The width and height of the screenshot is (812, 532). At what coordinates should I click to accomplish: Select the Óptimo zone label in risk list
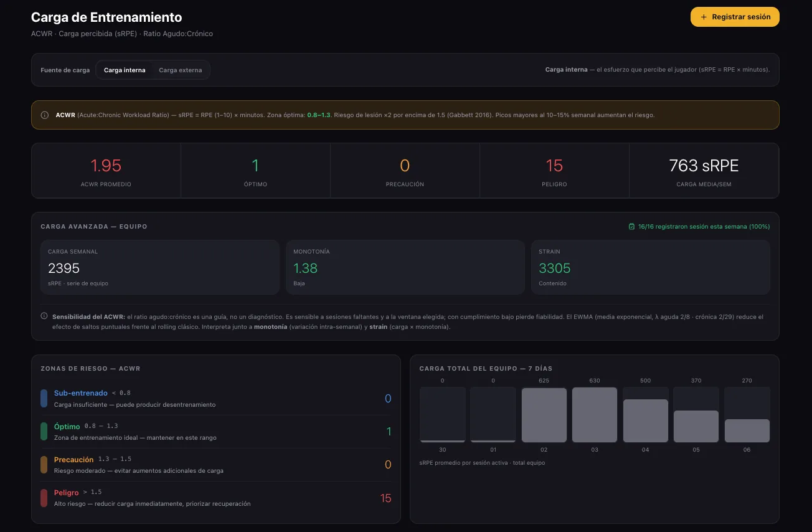point(67,426)
